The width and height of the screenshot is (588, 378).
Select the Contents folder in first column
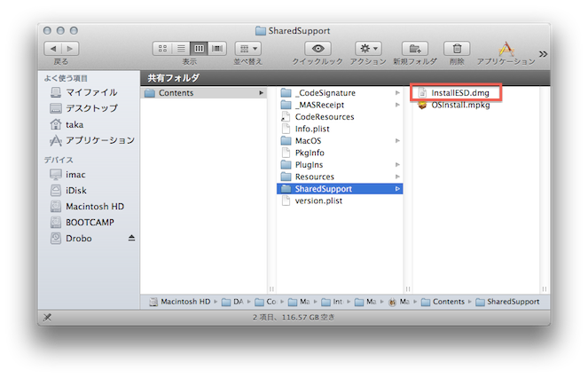click(x=204, y=92)
